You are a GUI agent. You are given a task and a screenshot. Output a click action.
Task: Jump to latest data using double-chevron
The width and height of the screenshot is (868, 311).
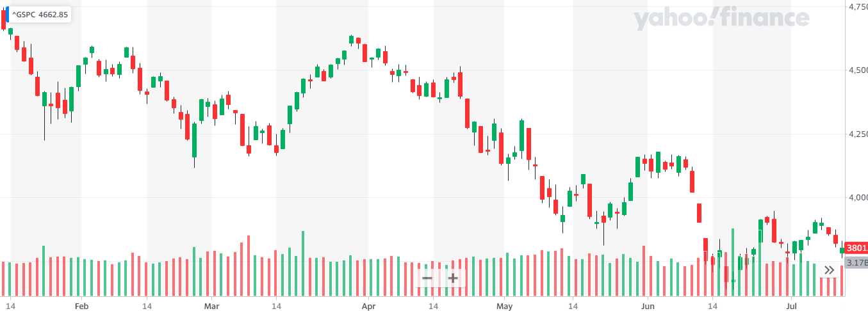[829, 270]
